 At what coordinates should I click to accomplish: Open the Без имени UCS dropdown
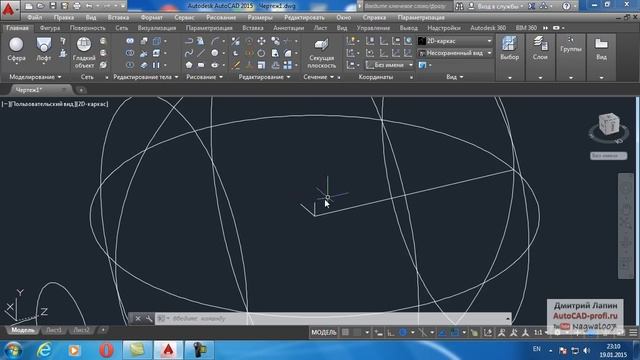389,65
